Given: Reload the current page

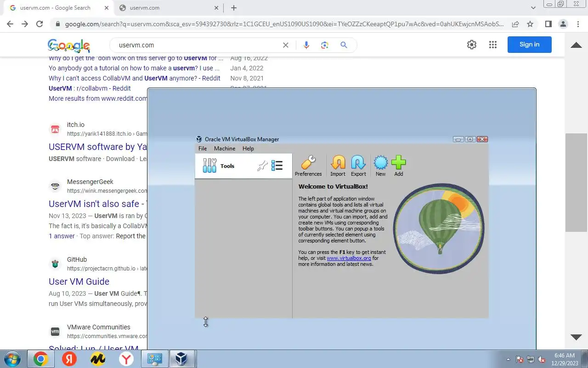Looking at the screenshot, I should 40,24.
